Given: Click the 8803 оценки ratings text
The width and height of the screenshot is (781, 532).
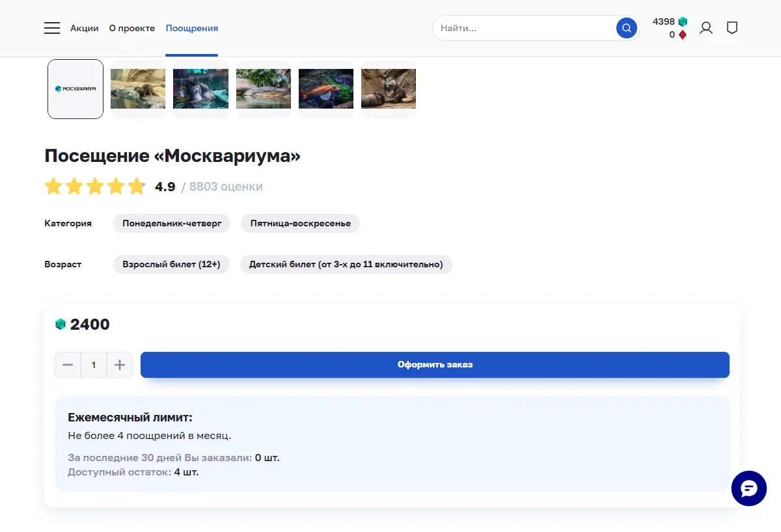Looking at the screenshot, I should point(226,187).
